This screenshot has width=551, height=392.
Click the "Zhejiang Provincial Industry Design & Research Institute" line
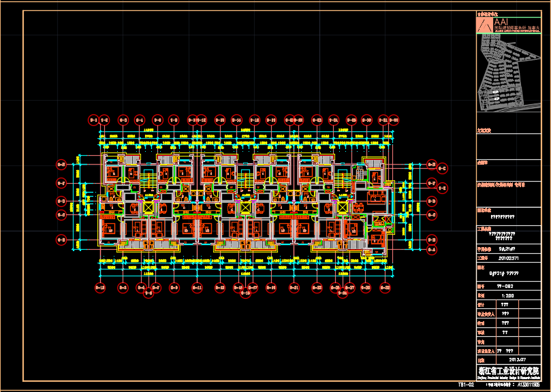509,378
